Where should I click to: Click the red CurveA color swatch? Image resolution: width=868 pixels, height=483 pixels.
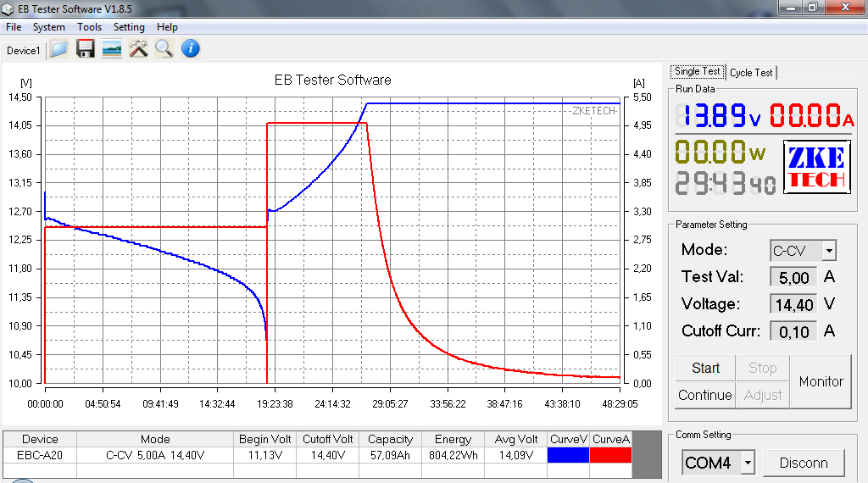(610, 455)
